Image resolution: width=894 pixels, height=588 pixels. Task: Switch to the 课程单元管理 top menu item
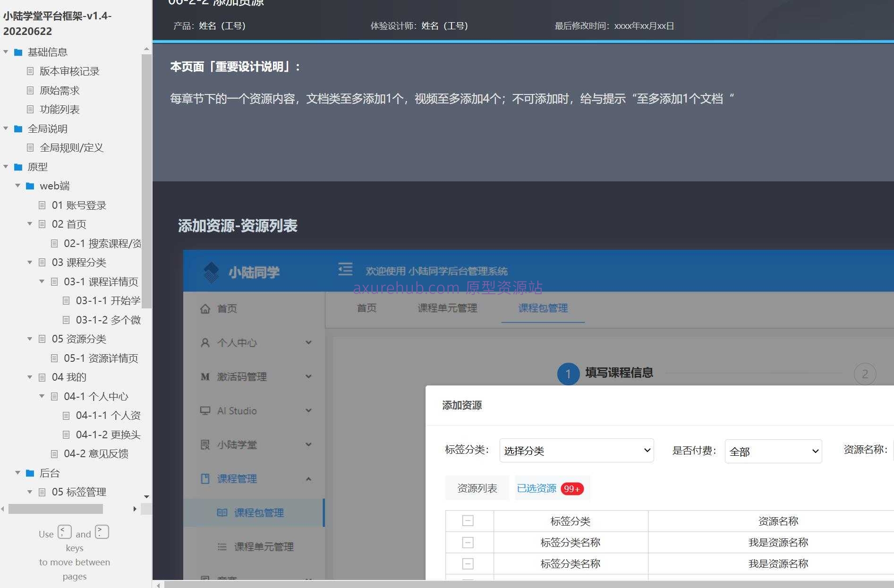[447, 308]
